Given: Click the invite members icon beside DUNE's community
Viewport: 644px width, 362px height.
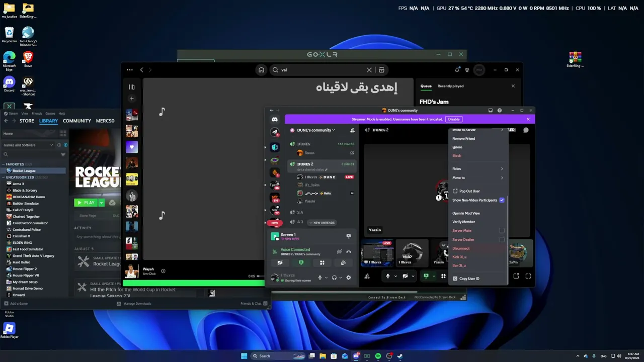Looking at the screenshot, I should point(352,130).
